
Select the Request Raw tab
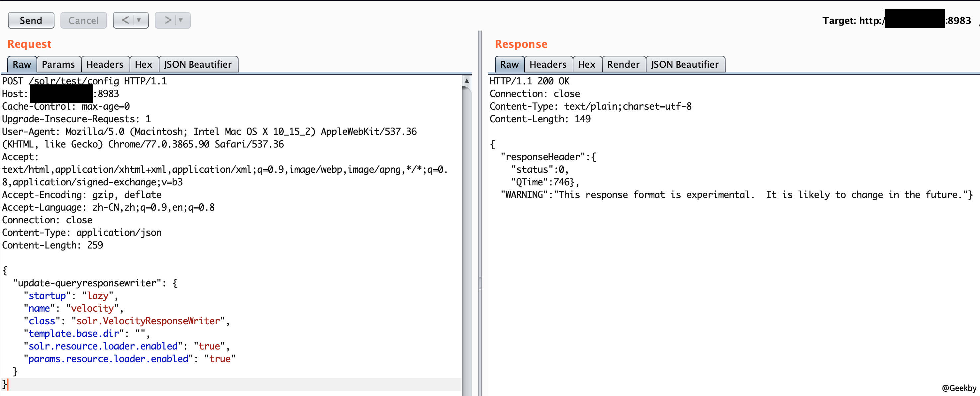pyautogui.click(x=22, y=64)
